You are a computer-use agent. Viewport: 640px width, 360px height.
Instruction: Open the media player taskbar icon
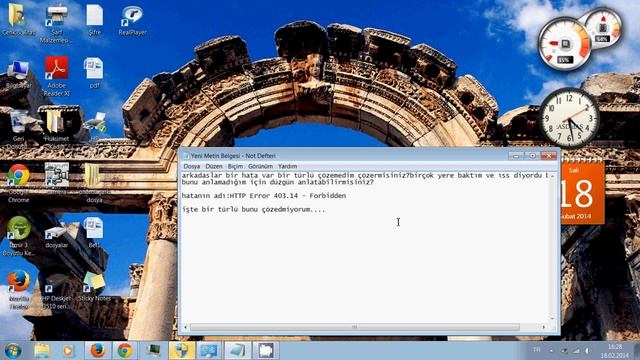coord(68,351)
